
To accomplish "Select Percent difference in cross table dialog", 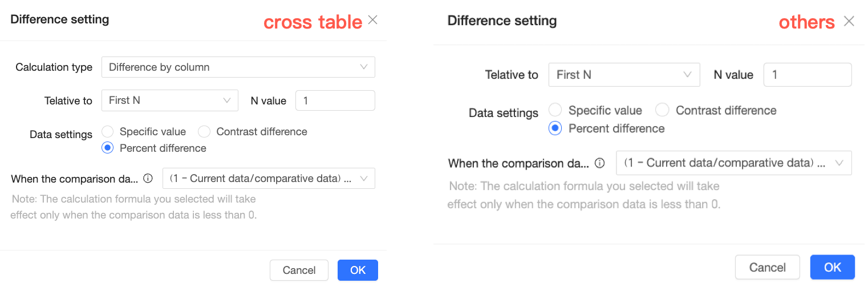I will (107, 148).
